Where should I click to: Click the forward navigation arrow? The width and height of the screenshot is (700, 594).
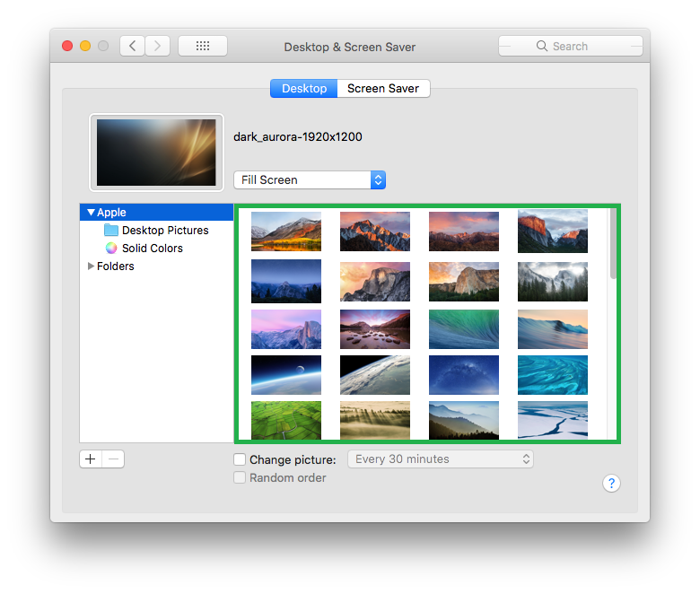click(158, 46)
